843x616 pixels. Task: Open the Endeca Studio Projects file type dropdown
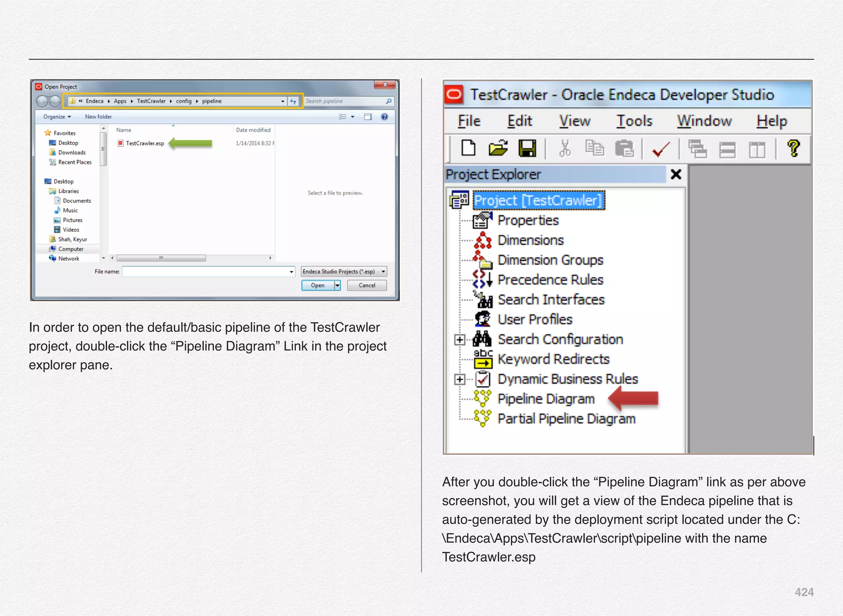[344, 271]
